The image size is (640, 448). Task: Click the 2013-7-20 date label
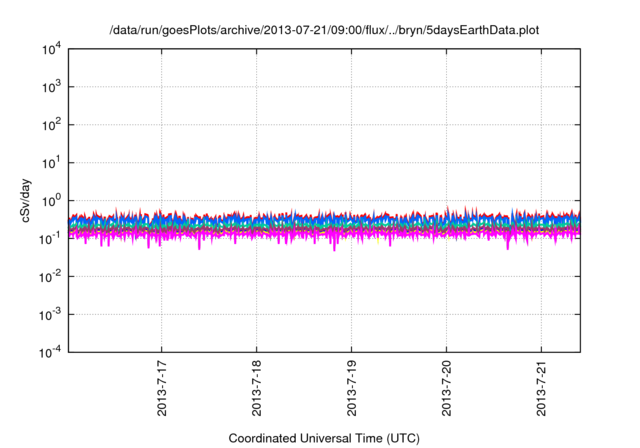pyautogui.click(x=447, y=388)
